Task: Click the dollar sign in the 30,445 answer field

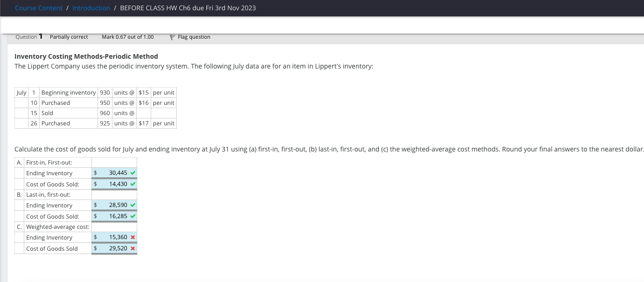Action: pyautogui.click(x=96, y=173)
